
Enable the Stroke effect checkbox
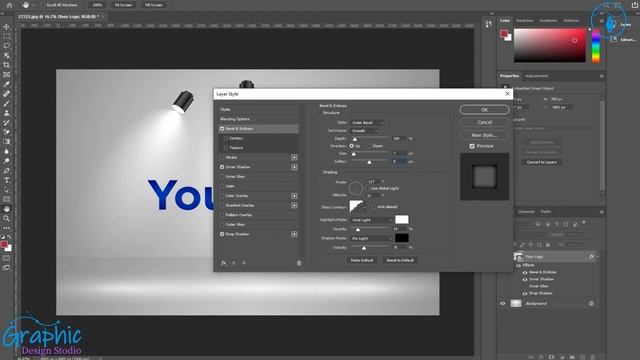pos(222,158)
